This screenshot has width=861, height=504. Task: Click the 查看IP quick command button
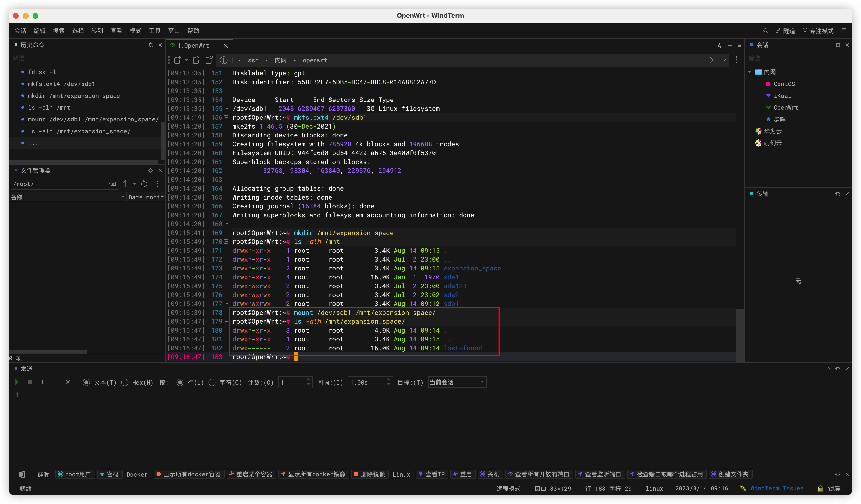[x=431, y=474]
